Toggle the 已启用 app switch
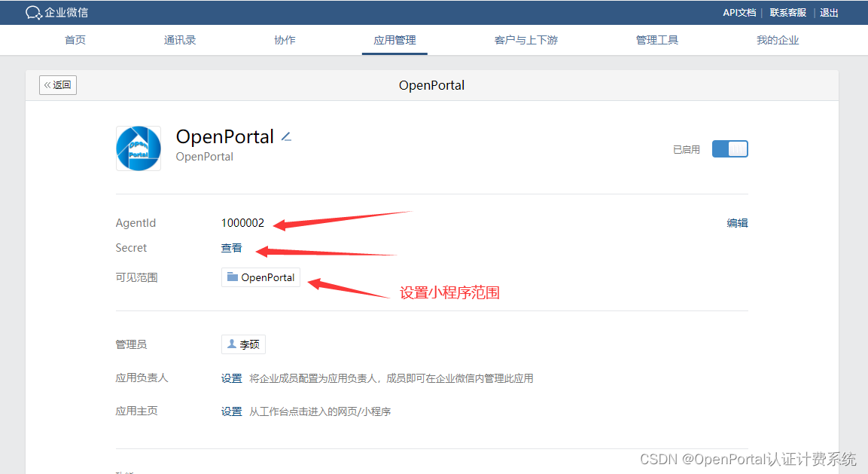 tap(729, 149)
